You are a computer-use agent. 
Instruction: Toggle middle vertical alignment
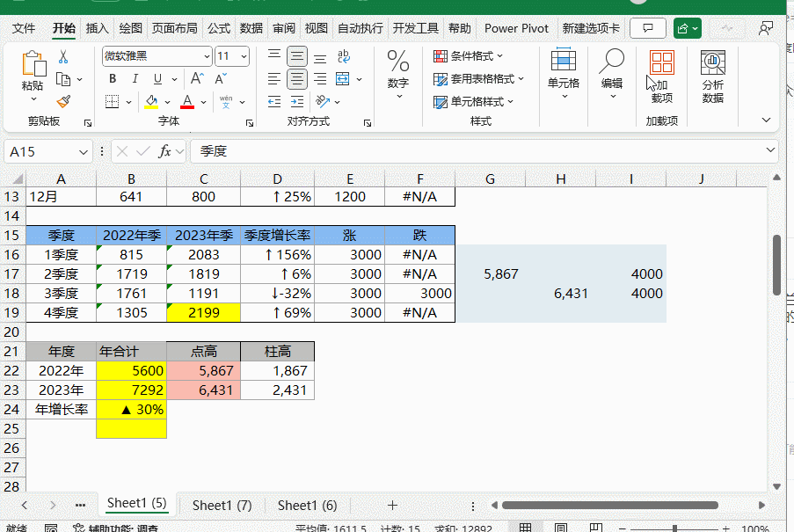pyautogui.click(x=296, y=56)
